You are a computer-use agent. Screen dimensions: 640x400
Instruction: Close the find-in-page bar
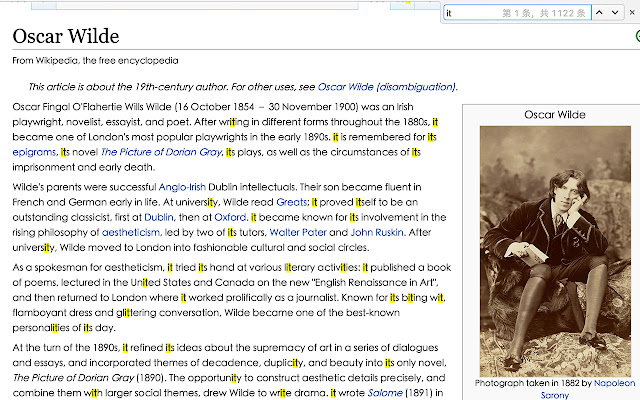(x=632, y=13)
